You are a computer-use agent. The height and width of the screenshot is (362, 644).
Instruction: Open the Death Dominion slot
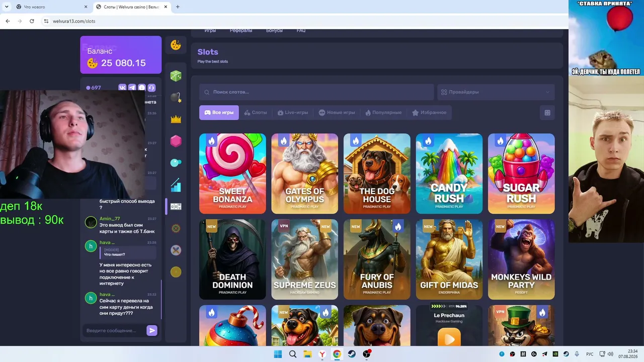[232, 259]
